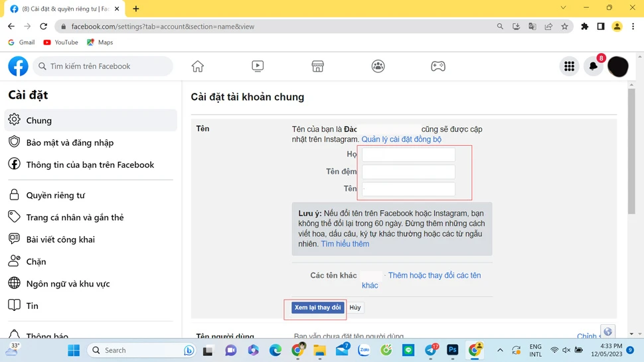
Task: Open Quản lý cài đặt đồng bộ link
Action: [401, 139]
